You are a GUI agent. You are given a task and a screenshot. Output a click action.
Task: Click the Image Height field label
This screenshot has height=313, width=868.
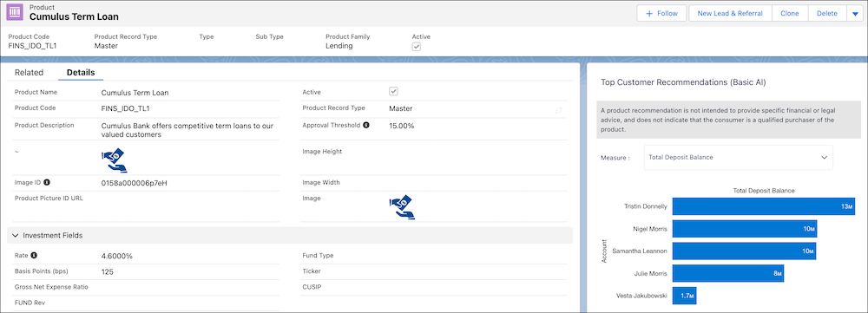coord(322,151)
